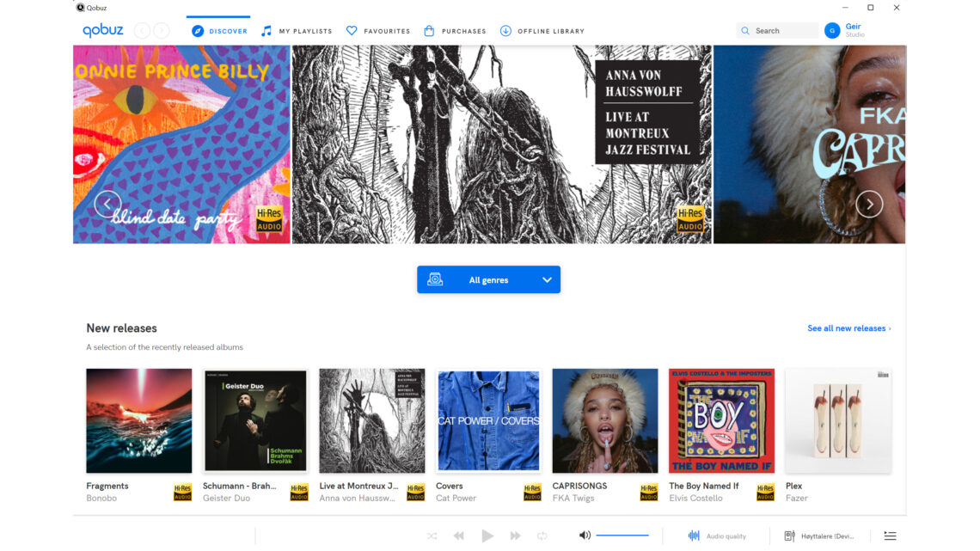Skip to the next track
The width and height of the screenshot is (980, 551).
pos(515,536)
